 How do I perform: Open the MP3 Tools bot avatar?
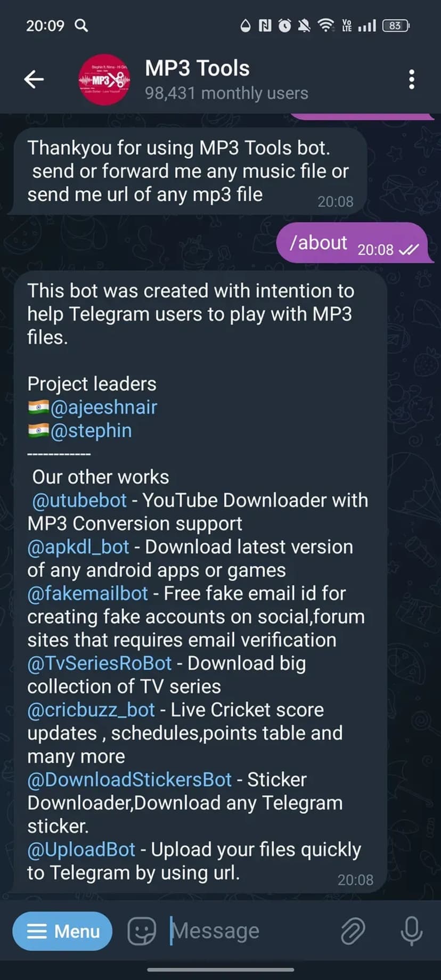104,79
